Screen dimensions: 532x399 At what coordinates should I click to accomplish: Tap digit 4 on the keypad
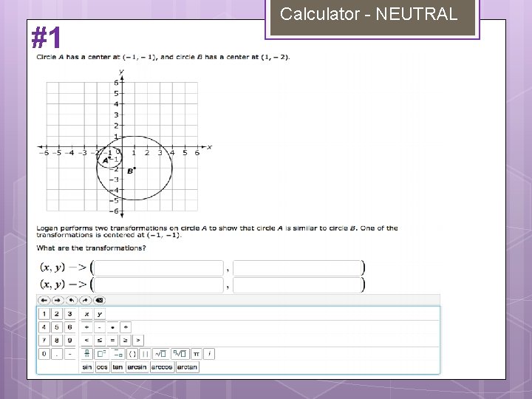(x=44, y=327)
